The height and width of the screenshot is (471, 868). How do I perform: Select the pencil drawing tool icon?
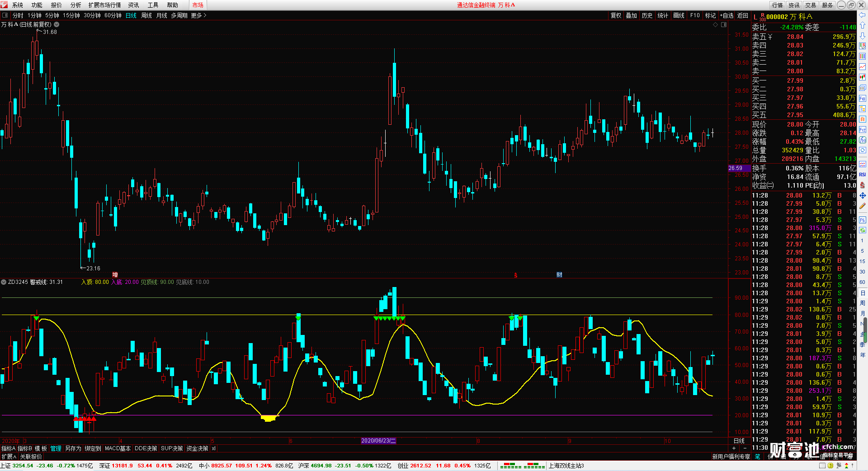(863, 206)
